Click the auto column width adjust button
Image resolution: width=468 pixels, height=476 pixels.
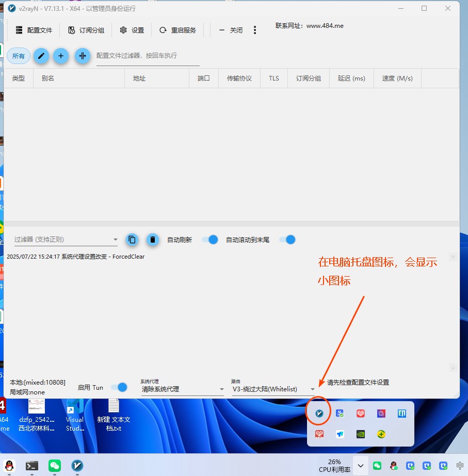(x=83, y=56)
